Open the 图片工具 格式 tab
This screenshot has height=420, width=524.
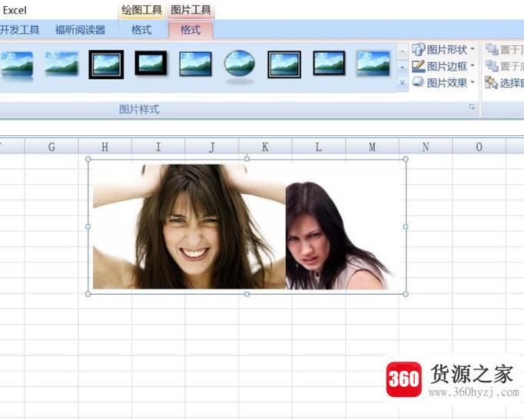tap(191, 30)
